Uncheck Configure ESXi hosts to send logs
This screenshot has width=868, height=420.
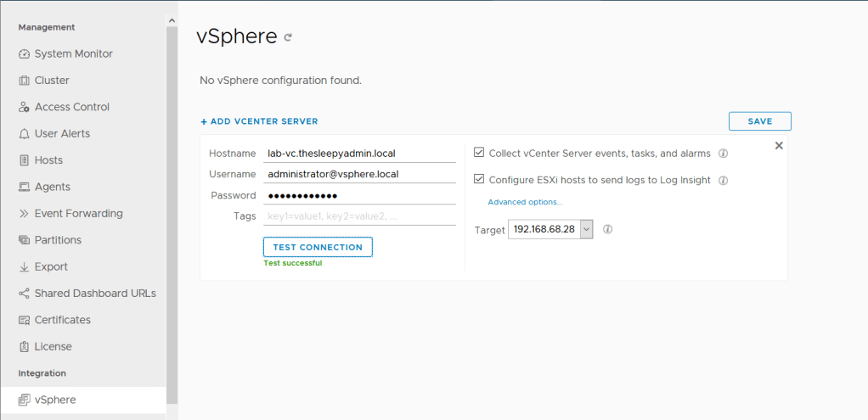tap(479, 180)
